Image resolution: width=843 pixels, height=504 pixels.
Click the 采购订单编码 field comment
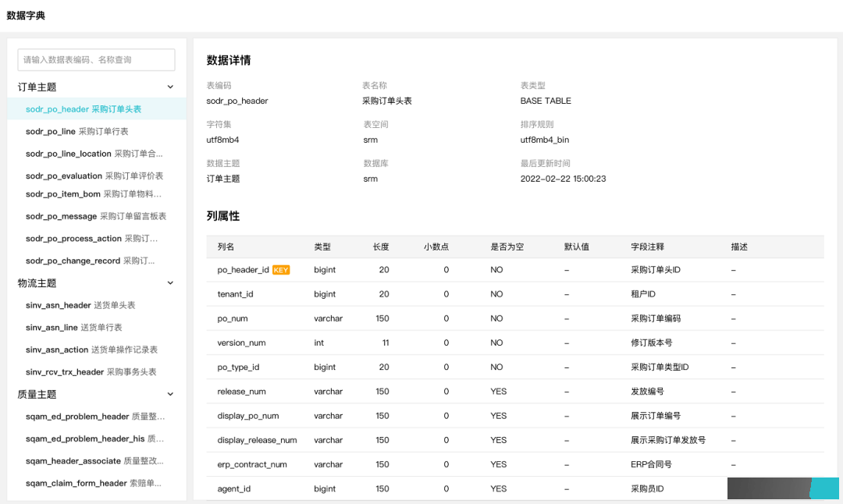coord(656,318)
